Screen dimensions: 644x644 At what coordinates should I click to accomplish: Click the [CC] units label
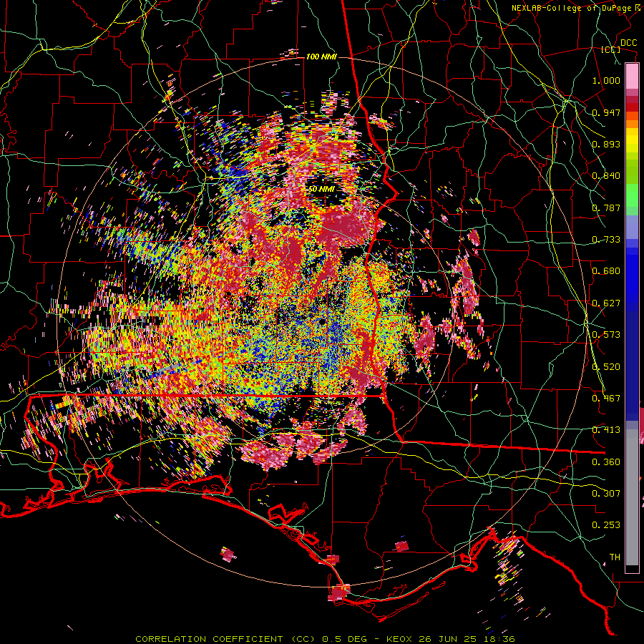(x=611, y=49)
